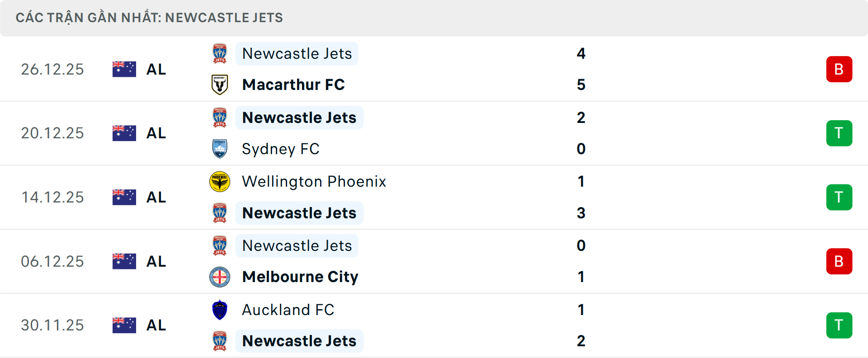Select the Melbourne City crest

[220, 277]
